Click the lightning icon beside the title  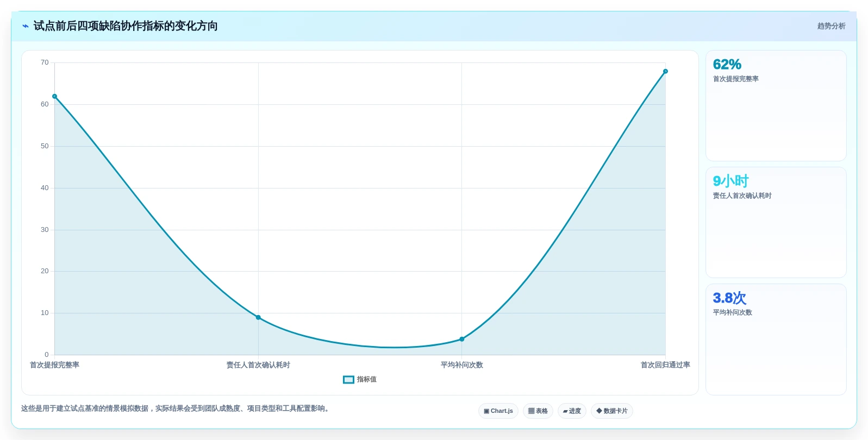26,26
